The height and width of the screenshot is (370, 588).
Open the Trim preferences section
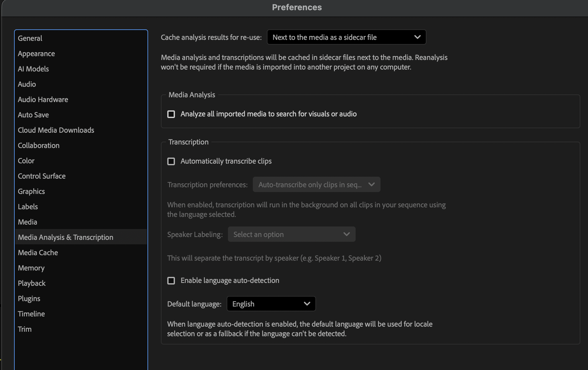[25, 329]
